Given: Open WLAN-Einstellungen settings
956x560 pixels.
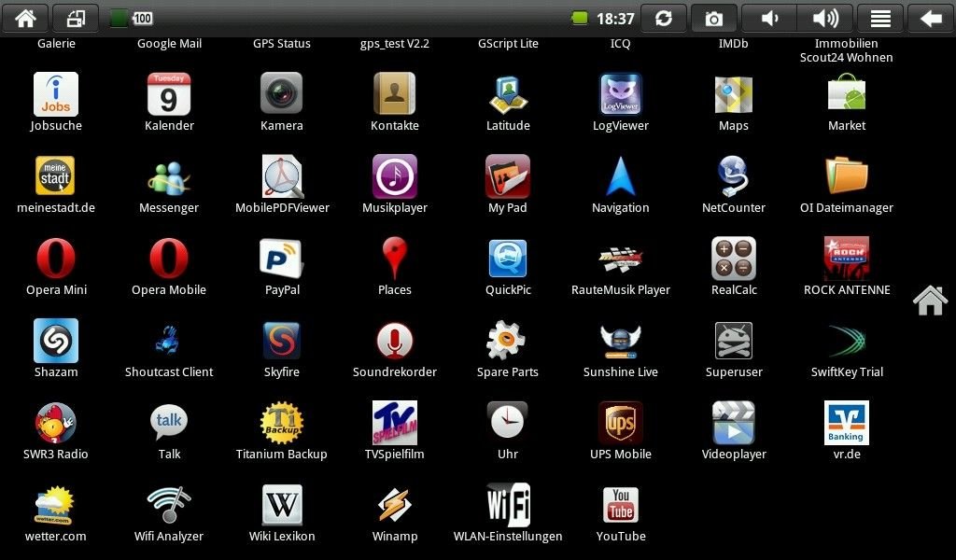Looking at the screenshot, I should tap(508, 513).
